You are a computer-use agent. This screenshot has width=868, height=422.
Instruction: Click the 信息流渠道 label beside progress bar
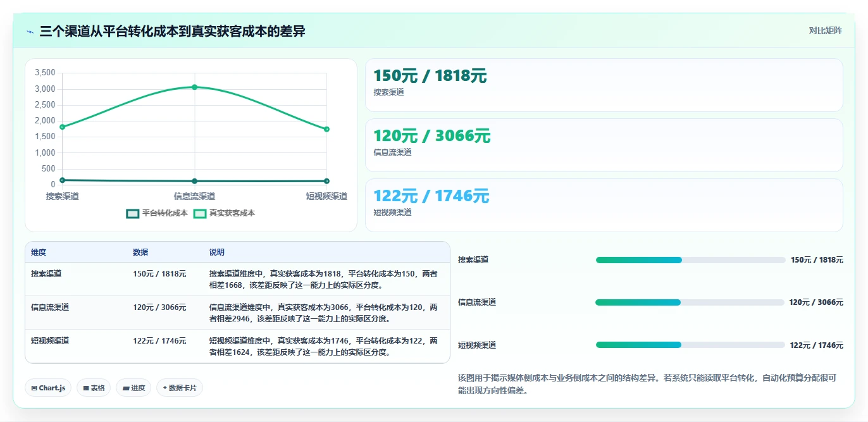tap(477, 302)
